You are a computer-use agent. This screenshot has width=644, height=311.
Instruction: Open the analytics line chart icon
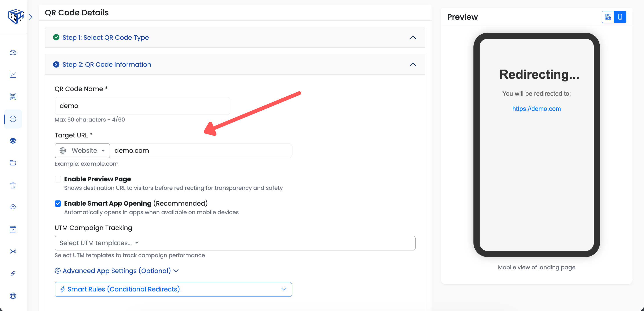(x=13, y=74)
